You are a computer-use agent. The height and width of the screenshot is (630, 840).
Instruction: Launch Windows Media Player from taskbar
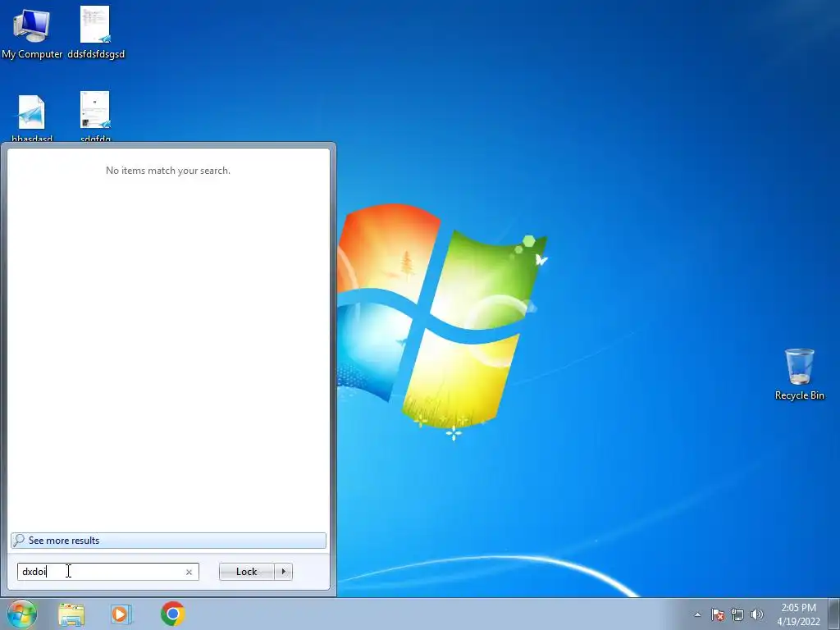point(121,614)
